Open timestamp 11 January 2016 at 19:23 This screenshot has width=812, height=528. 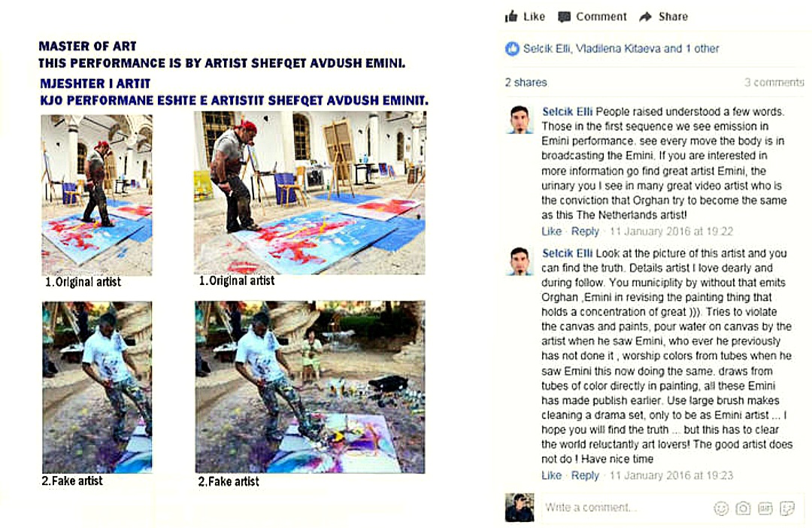tap(671, 475)
